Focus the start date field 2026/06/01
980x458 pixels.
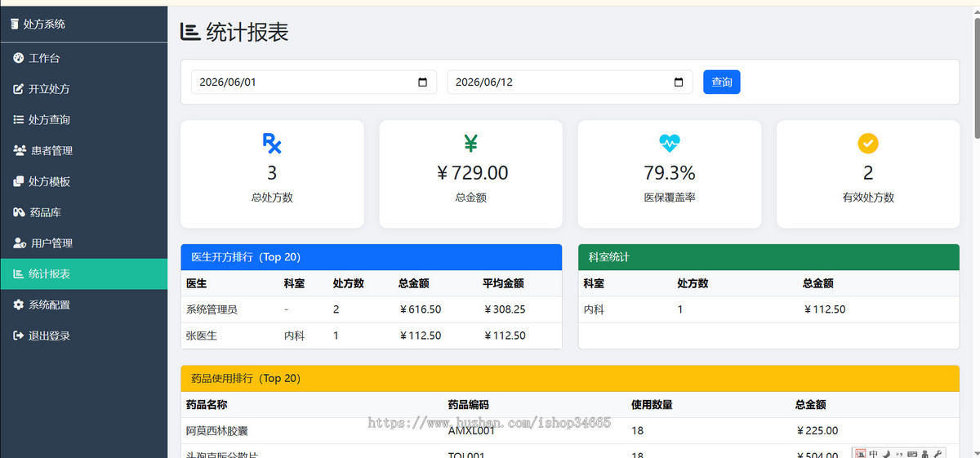[x=314, y=82]
